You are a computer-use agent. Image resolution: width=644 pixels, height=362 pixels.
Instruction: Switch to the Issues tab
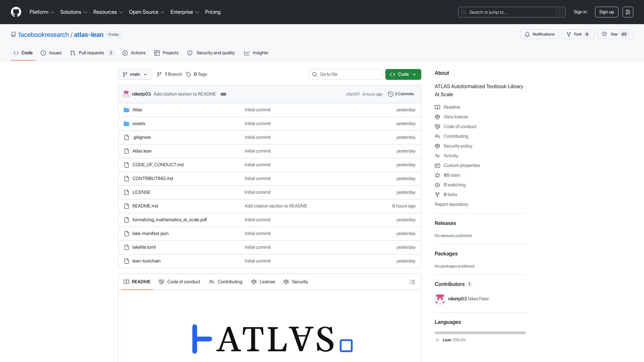click(51, 53)
